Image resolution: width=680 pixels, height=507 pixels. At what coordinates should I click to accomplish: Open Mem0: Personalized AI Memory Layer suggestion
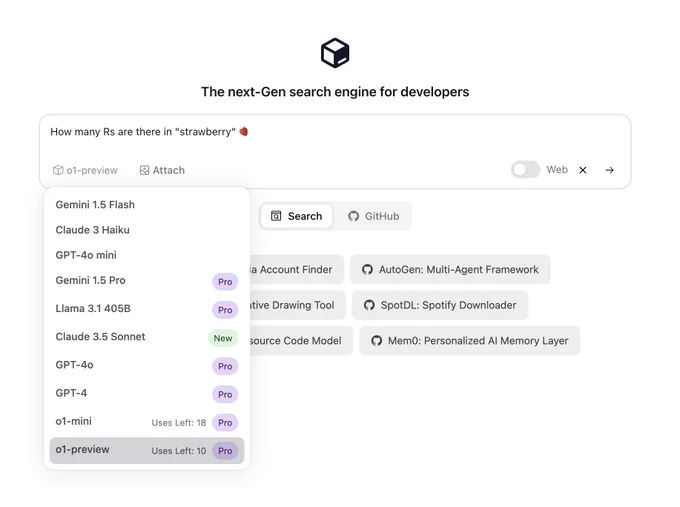pyautogui.click(x=470, y=340)
